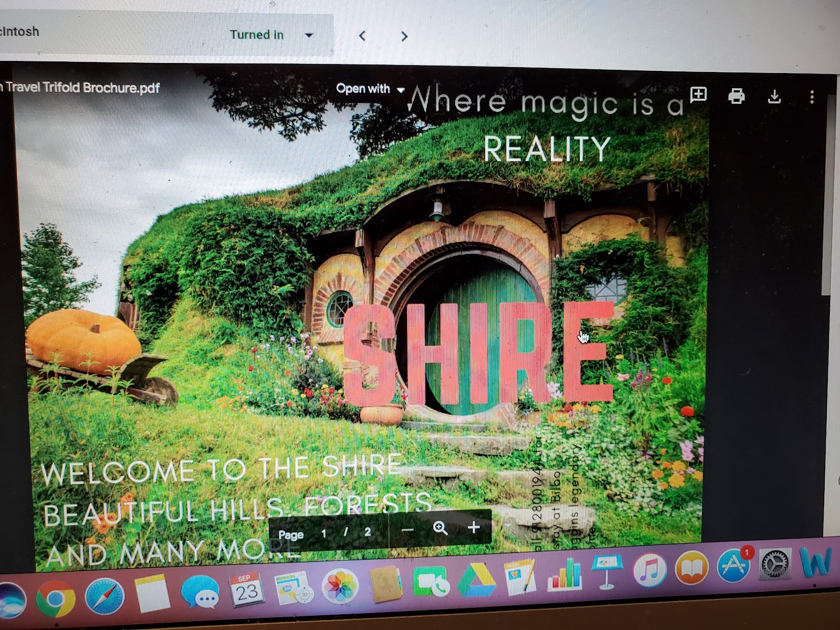Launch Safari from the Dock
The width and height of the screenshot is (840, 630).
[x=104, y=596]
